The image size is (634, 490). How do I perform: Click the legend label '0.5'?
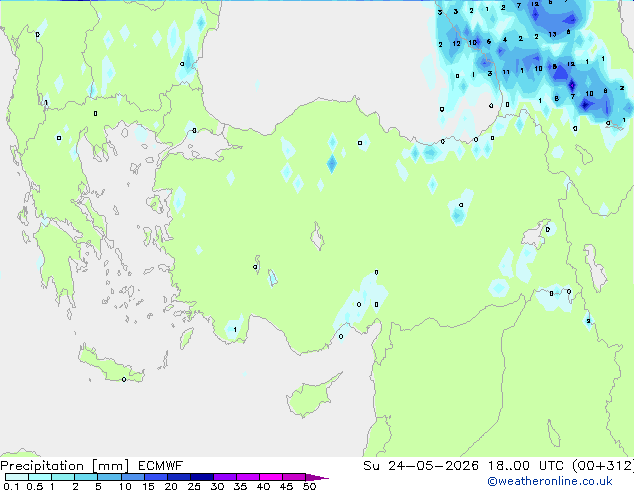pyautogui.click(x=35, y=486)
